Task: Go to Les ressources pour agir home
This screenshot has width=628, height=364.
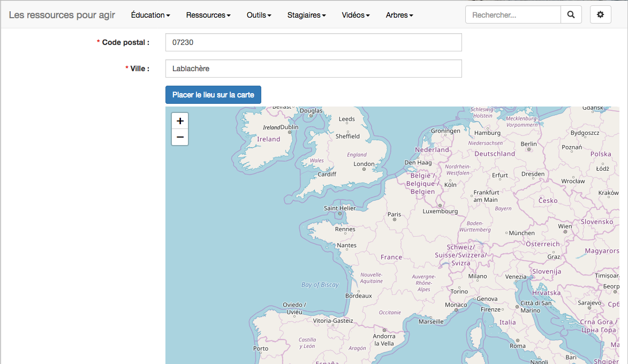Action: (62, 15)
